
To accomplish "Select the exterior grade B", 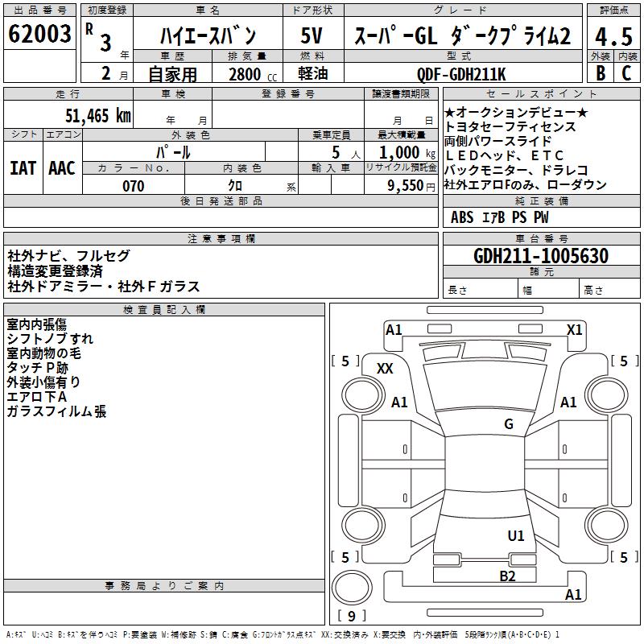I will pos(601,73).
